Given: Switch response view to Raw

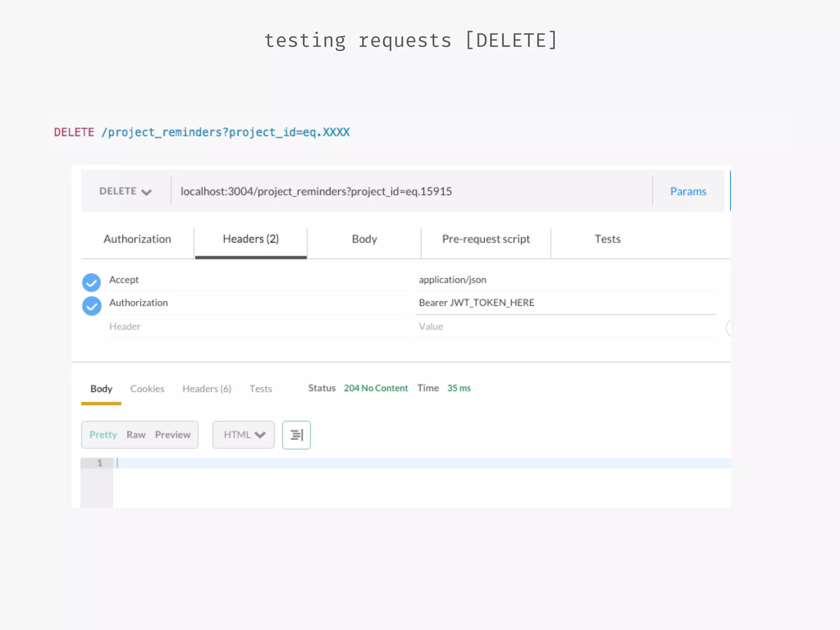Looking at the screenshot, I should (136, 435).
